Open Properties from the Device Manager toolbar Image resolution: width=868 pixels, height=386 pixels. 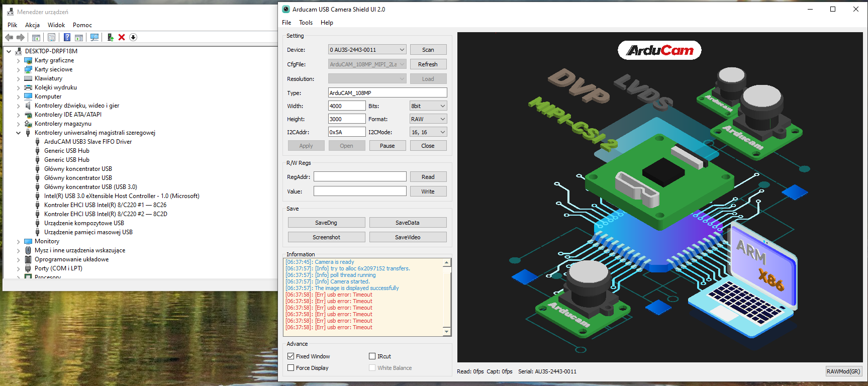click(x=51, y=37)
